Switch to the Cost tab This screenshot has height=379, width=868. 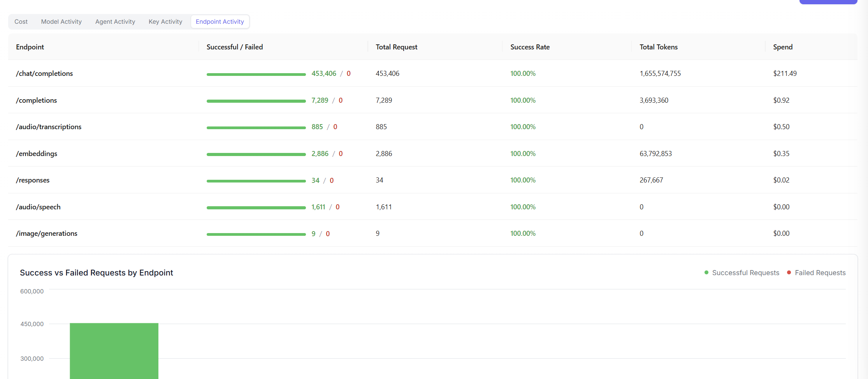point(21,22)
